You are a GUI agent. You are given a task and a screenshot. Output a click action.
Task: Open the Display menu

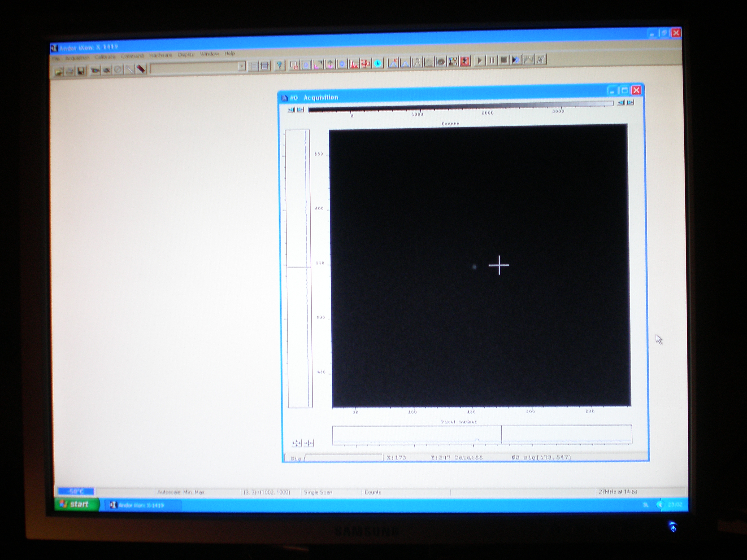pyautogui.click(x=186, y=54)
